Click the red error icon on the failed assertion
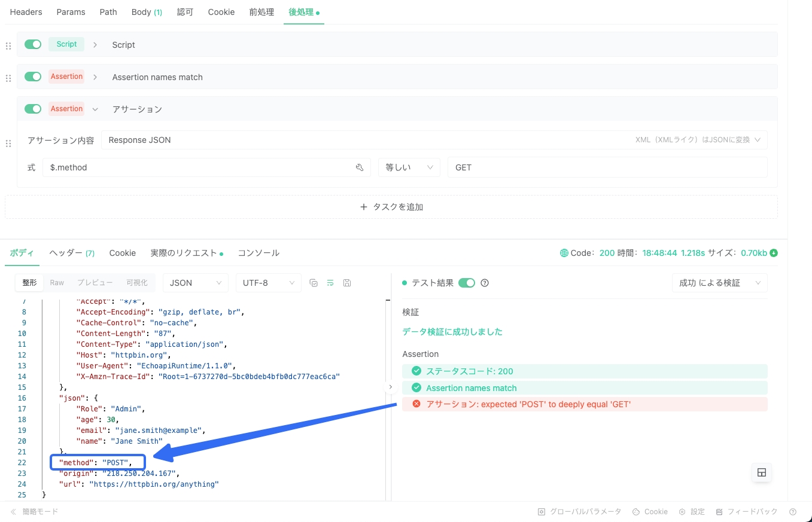 click(x=416, y=404)
